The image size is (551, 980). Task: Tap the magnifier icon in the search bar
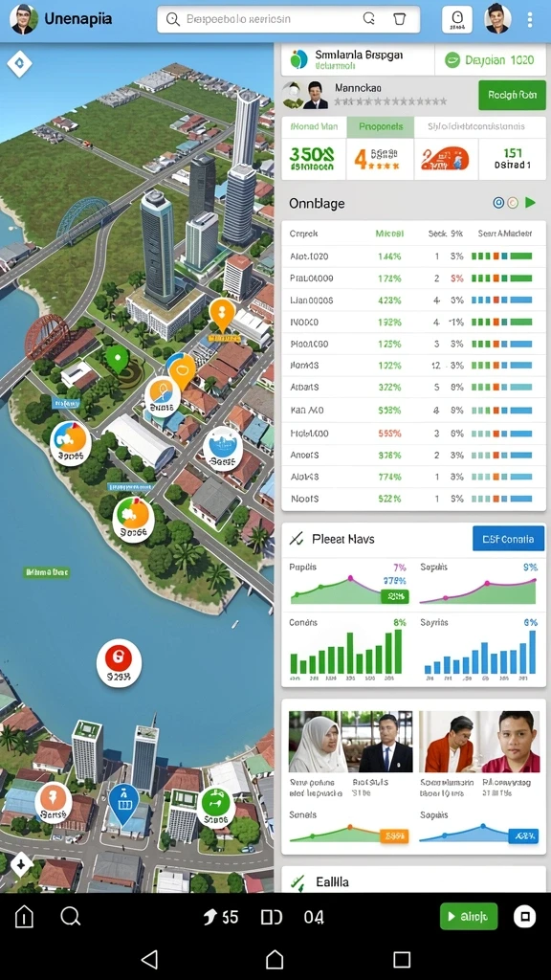[x=173, y=19]
